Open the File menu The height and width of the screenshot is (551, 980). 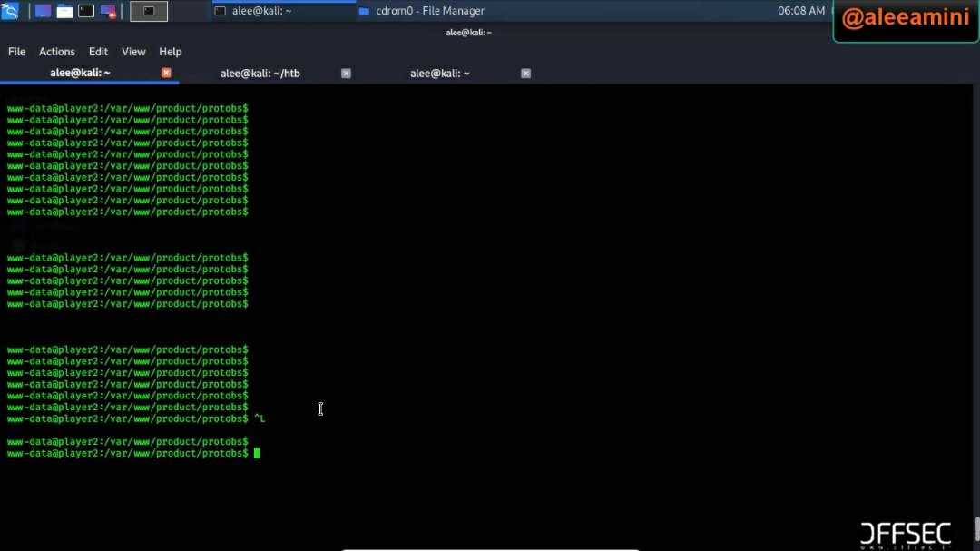[x=16, y=52]
